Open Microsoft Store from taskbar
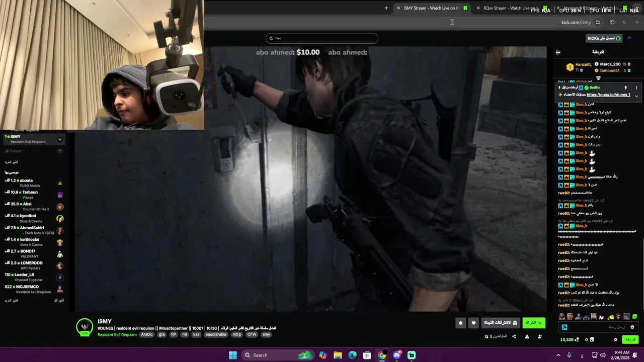 [367, 355]
